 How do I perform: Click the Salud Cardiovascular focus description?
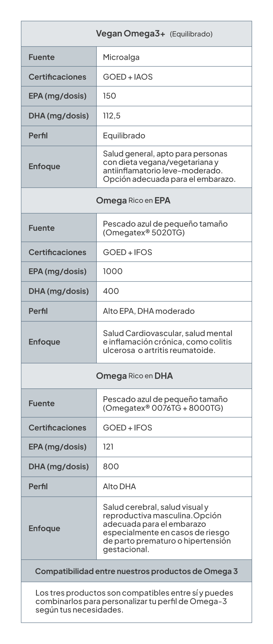(167, 342)
